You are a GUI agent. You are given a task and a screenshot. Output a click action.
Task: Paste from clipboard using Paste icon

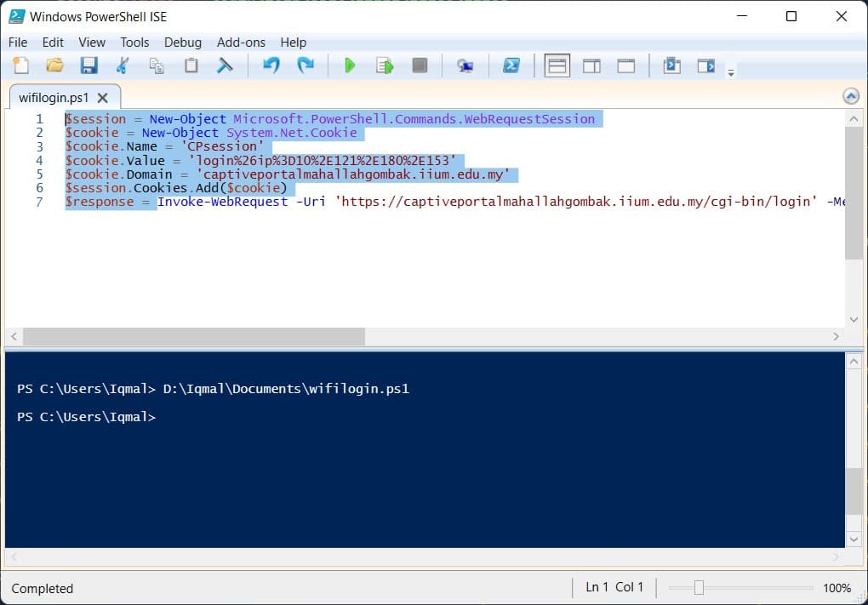[191, 66]
